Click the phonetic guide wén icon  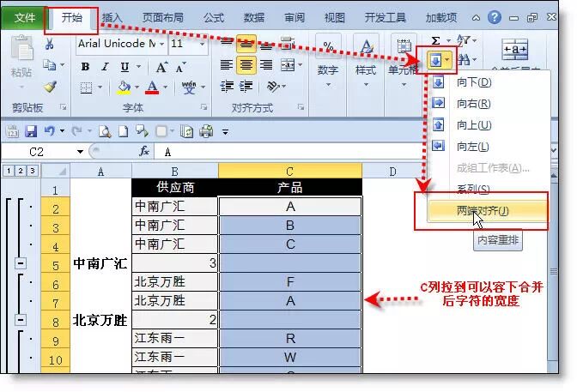click(189, 87)
